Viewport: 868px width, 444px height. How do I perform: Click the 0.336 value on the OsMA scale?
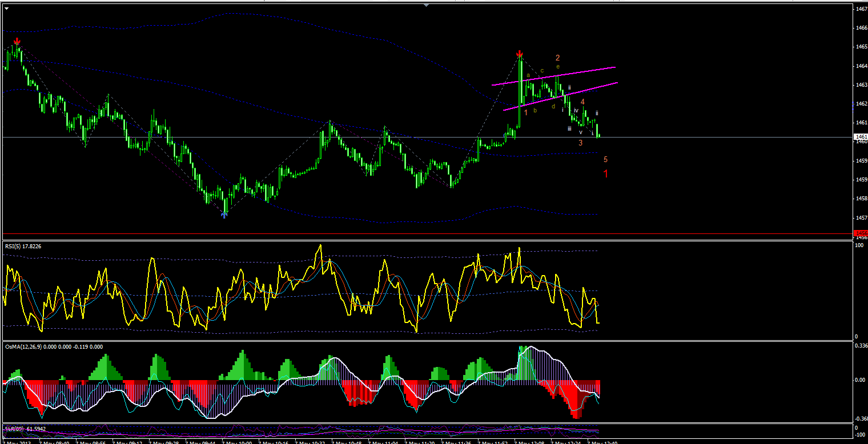pos(861,345)
